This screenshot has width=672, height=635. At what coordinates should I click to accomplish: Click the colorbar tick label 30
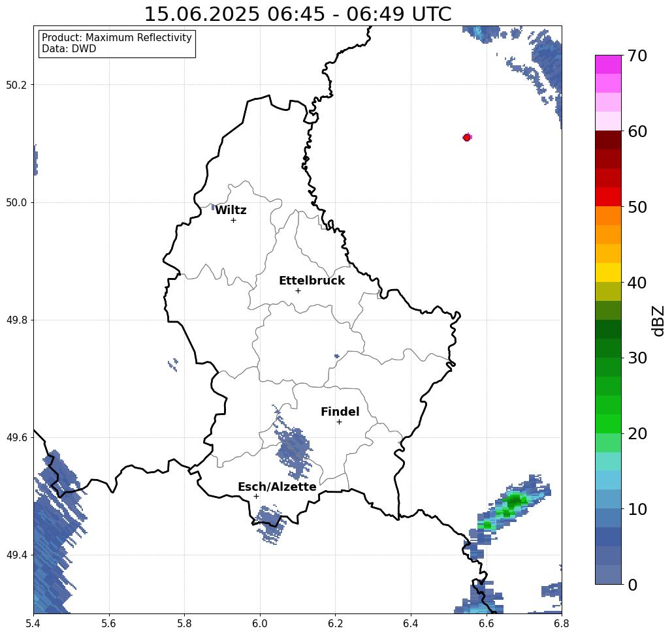637,358
